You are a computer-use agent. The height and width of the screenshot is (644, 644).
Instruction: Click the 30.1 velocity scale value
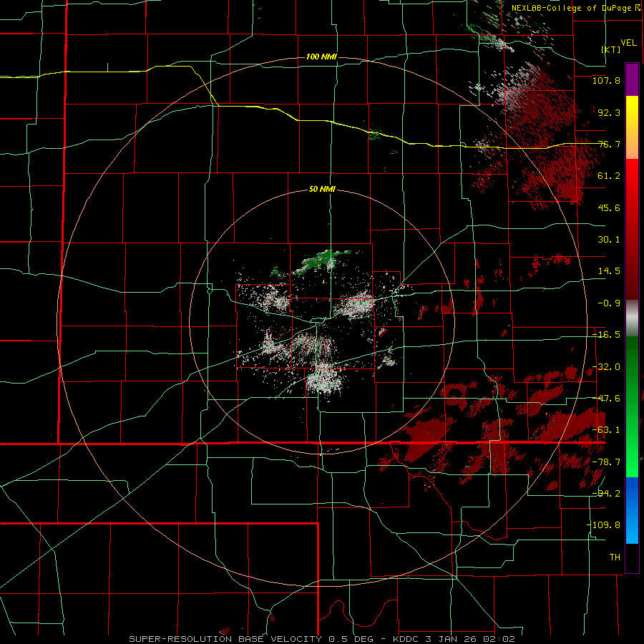(609, 240)
